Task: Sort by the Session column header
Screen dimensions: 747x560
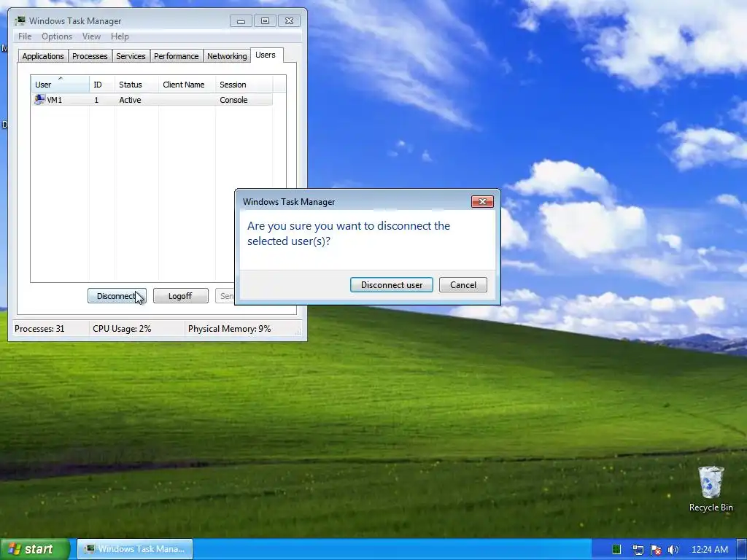Action: click(x=244, y=85)
